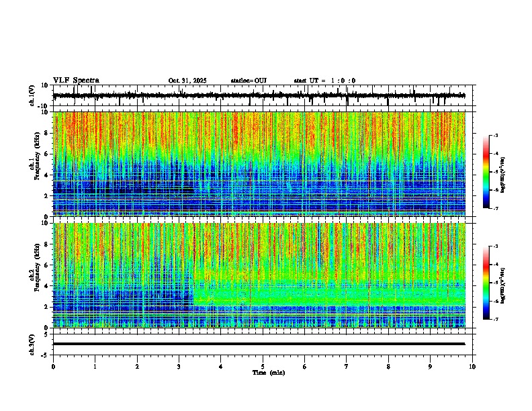Click the "VLF Spectra" plot title
532x411 pixels.
coord(76,80)
